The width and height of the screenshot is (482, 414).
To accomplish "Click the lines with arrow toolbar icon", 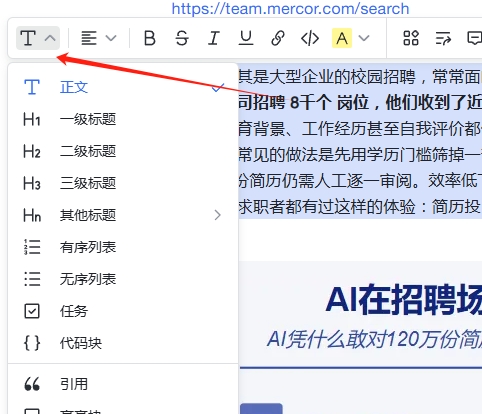I will [x=443, y=38].
